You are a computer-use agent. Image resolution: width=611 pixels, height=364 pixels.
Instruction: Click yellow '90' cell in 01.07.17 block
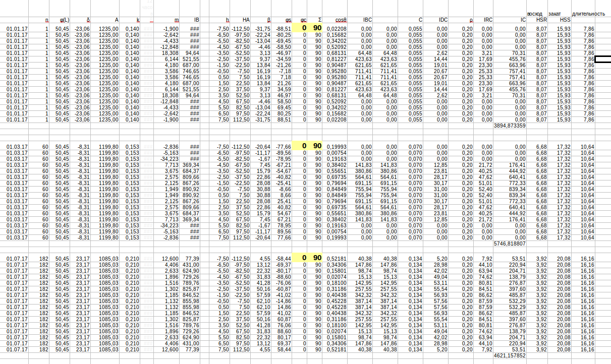[x=316, y=258]
